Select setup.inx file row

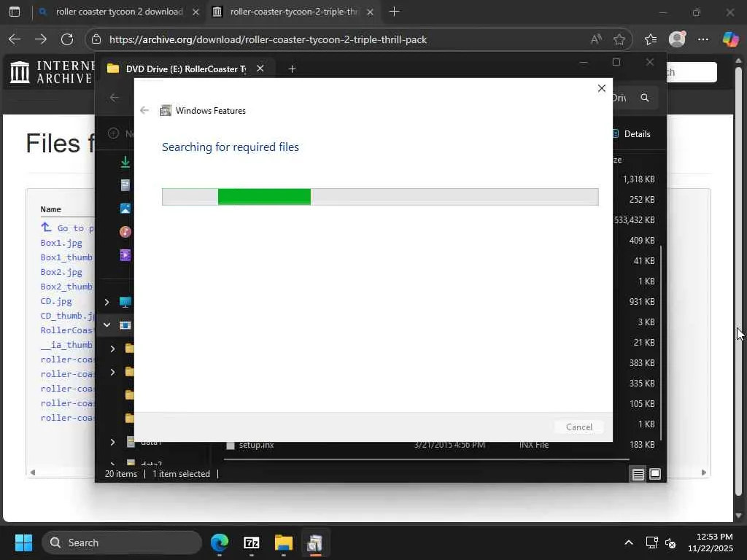click(x=426, y=445)
